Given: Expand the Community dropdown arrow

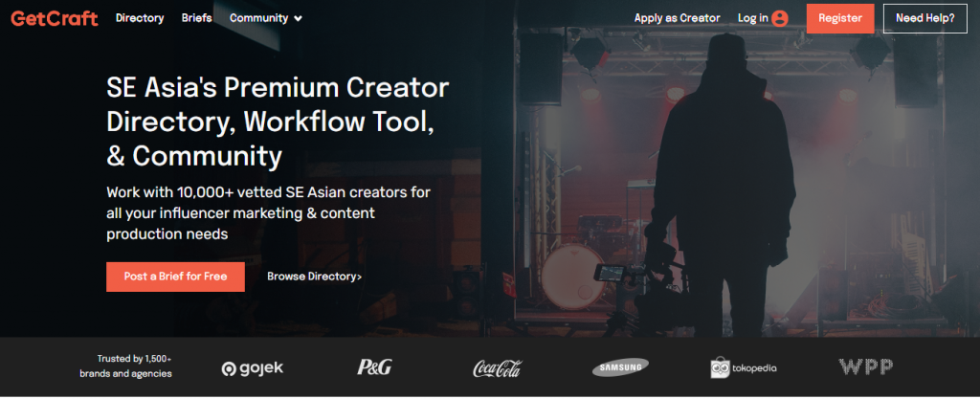Looking at the screenshot, I should 299,19.
